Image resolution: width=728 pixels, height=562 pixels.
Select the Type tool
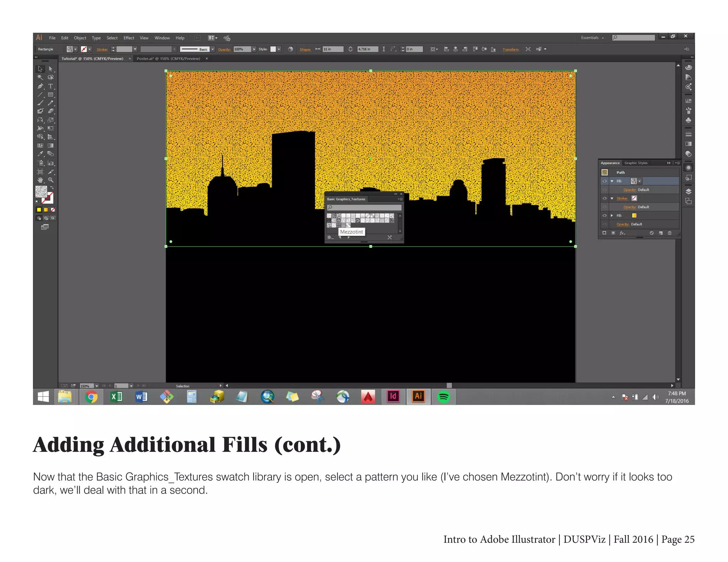click(x=50, y=86)
